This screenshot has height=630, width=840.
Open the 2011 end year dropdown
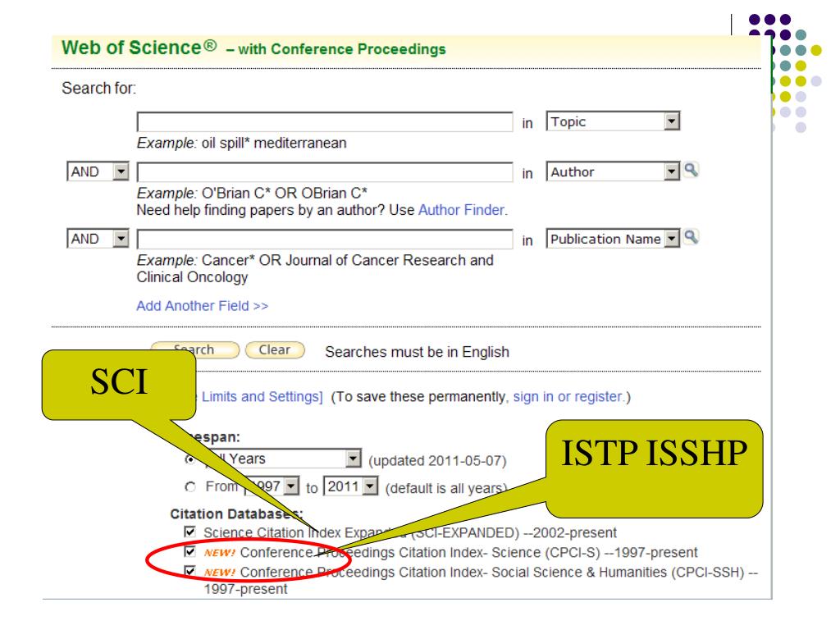pyautogui.click(x=351, y=486)
